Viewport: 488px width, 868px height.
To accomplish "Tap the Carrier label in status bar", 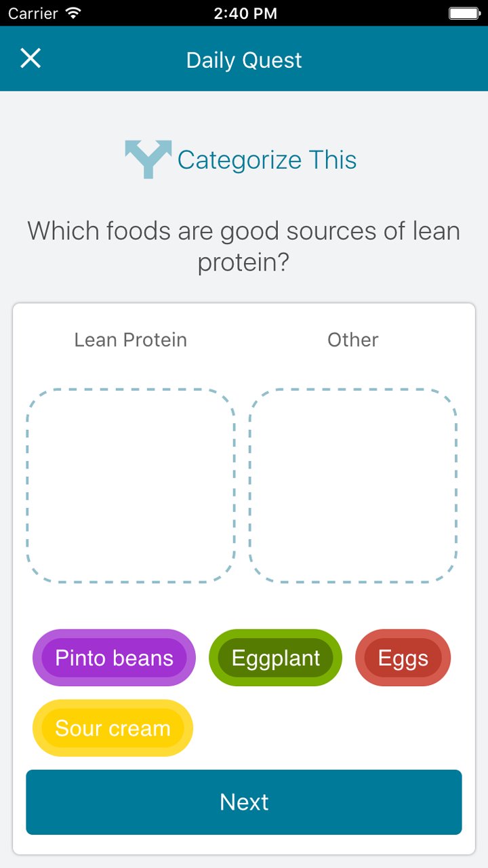I will (33, 13).
